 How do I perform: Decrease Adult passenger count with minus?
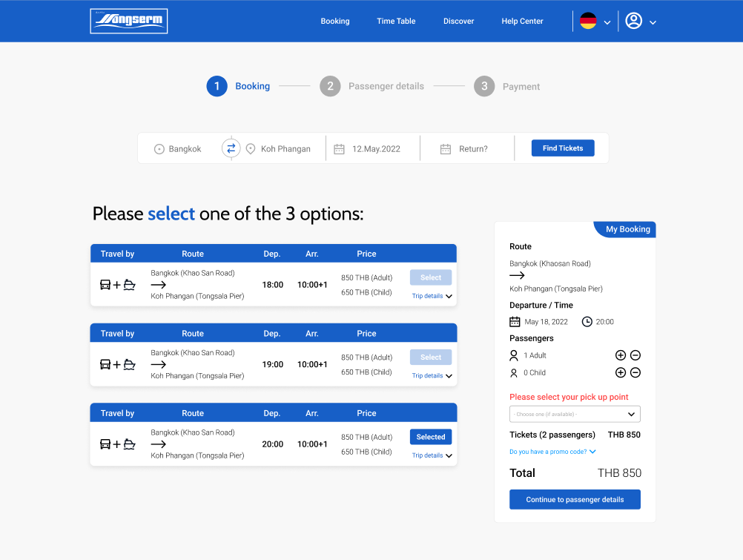coord(635,355)
